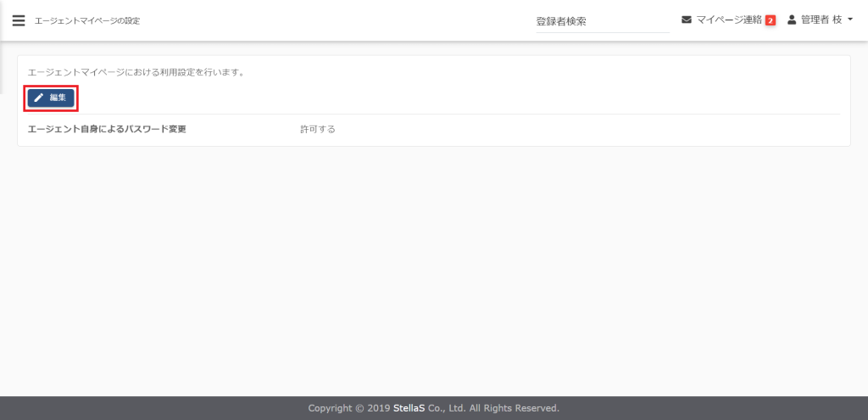
Task: Click the red notification badge showing 2
Action: point(771,20)
